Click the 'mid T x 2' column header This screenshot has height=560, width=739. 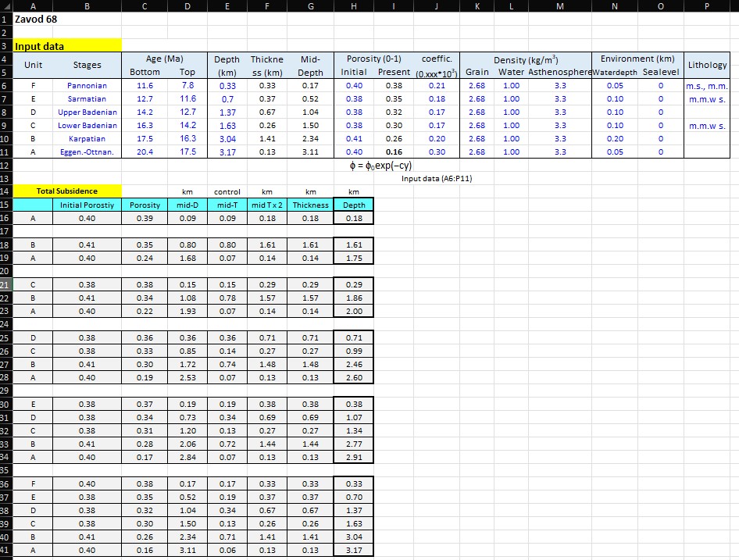(267, 205)
